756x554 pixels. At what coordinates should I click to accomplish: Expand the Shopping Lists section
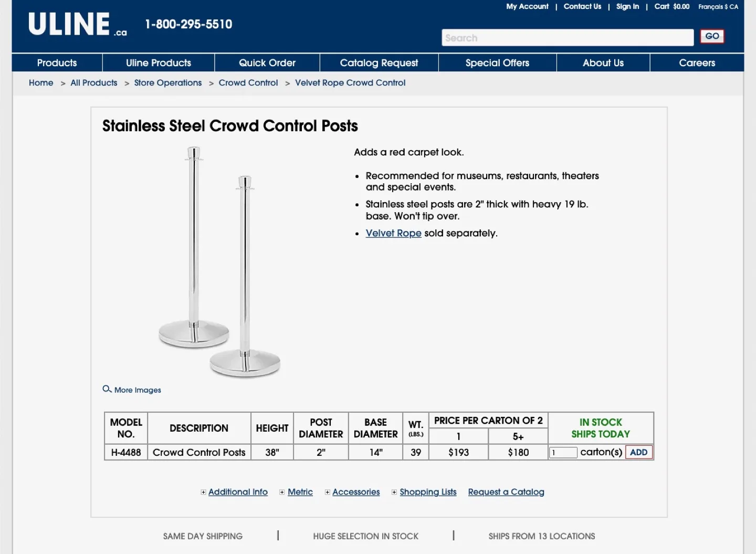428,492
